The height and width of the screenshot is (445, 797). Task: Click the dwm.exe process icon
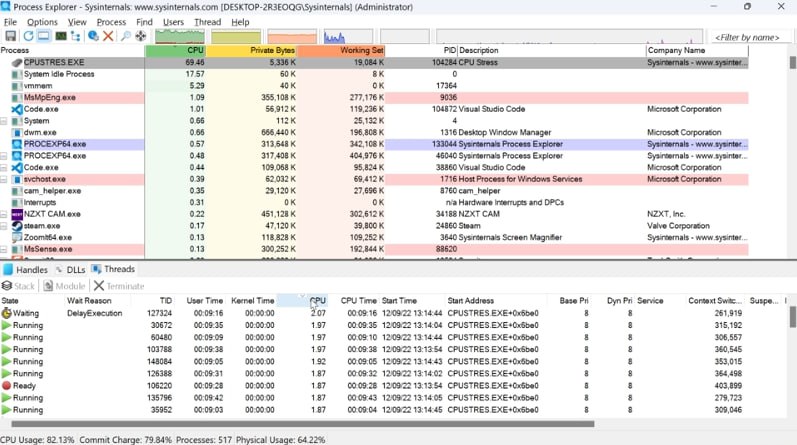[17, 133]
